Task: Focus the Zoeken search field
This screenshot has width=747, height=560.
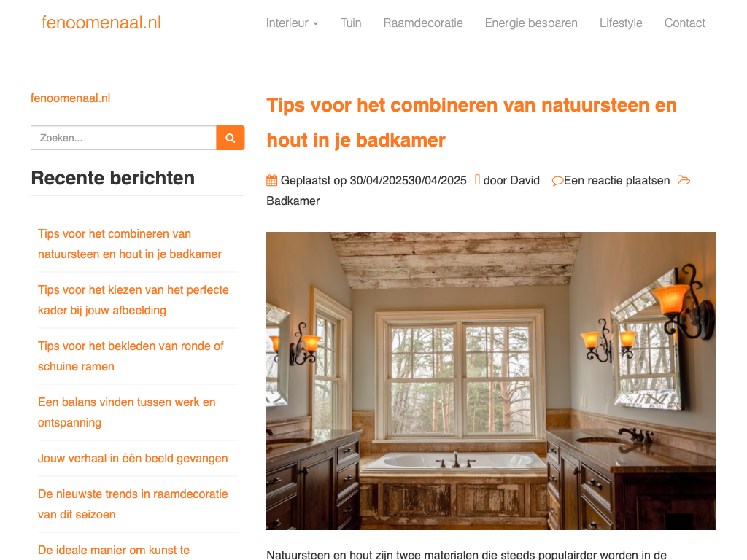Action: tap(123, 138)
